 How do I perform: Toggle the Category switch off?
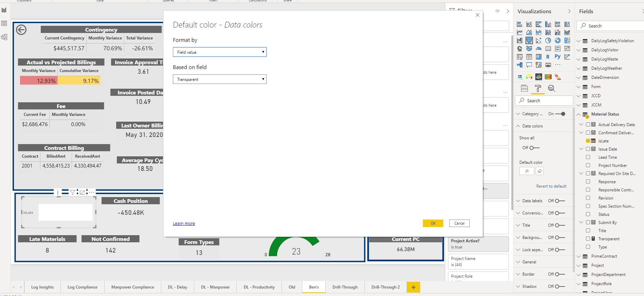pos(560,114)
